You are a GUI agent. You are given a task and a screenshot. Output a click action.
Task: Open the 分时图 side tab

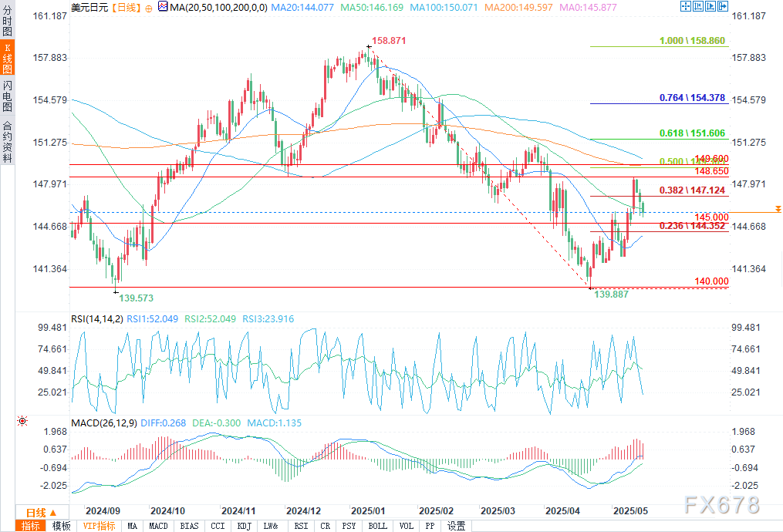pyautogui.click(x=7, y=20)
